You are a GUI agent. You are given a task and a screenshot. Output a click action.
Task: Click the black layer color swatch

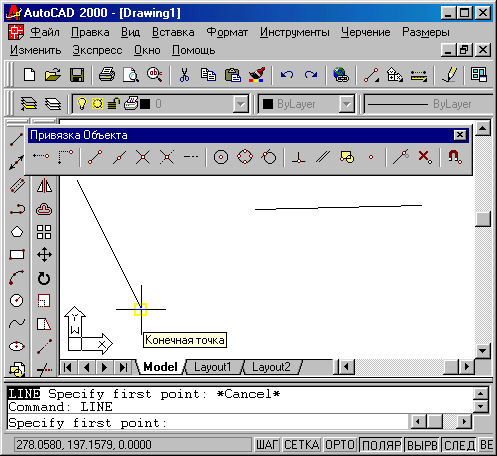pos(145,104)
